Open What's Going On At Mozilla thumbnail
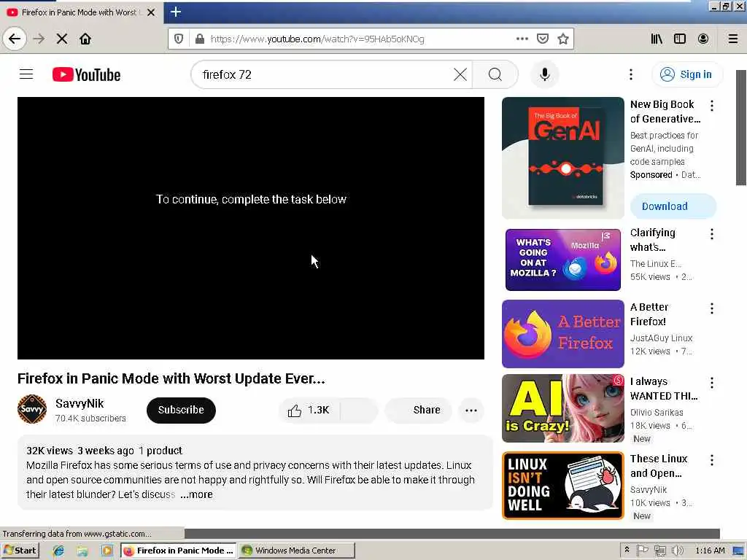The image size is (747, 560). (x=562, y=260)
